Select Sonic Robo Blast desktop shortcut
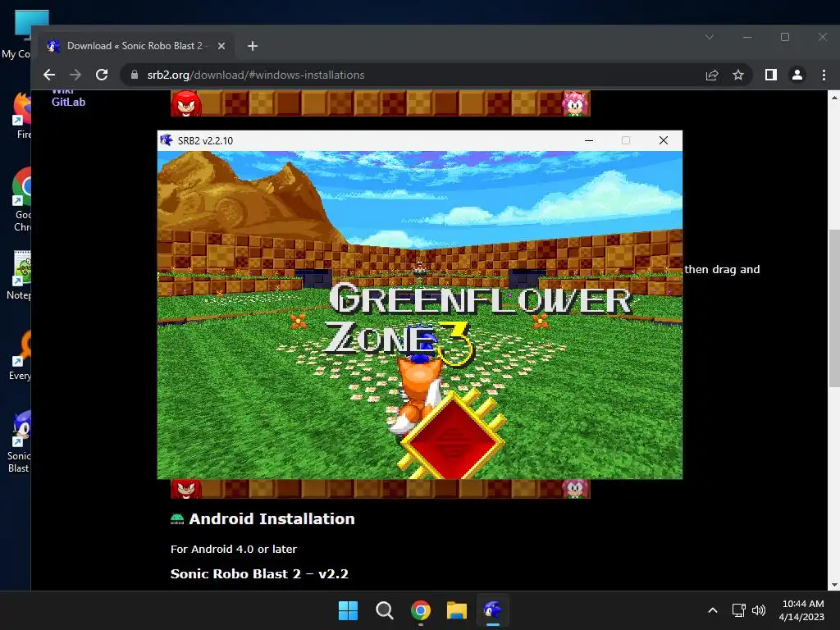Screen dimensions: 840x630 20,442
